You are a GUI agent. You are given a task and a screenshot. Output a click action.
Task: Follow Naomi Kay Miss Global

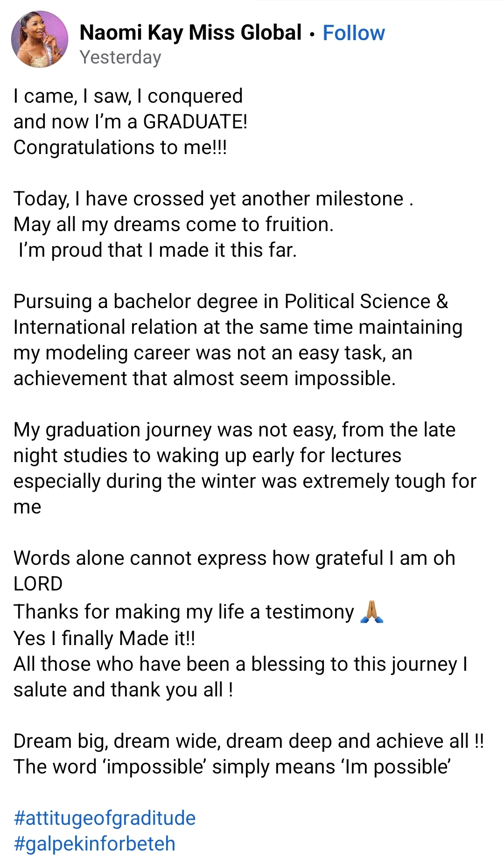click(x=354, y=33)
